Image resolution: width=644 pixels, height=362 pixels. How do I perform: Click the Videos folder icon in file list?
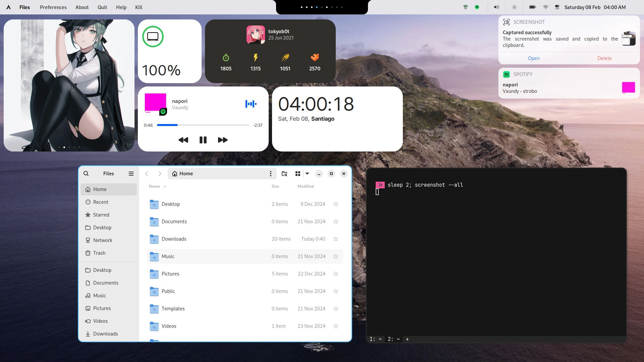(x=154, y=326)
